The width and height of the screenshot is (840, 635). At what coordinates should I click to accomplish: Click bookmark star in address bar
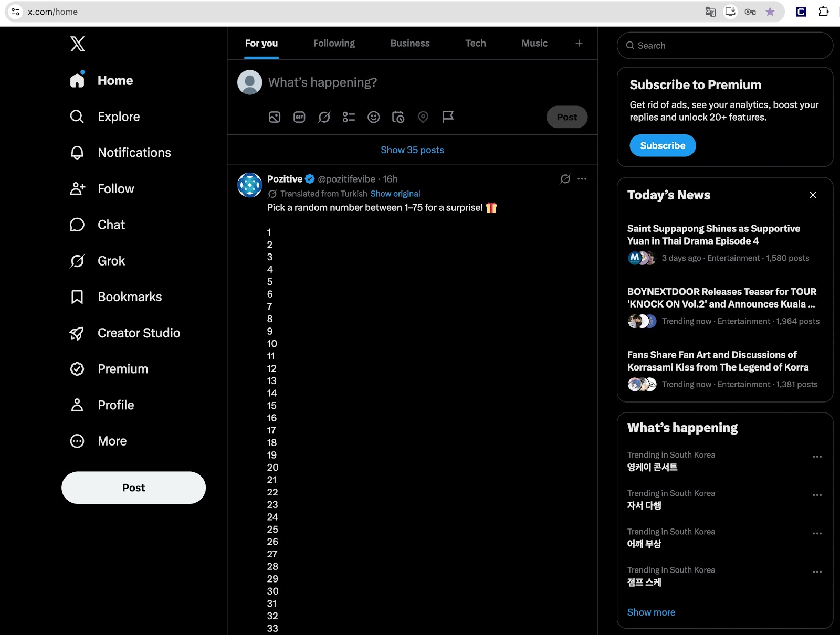(x=770, y=12)
